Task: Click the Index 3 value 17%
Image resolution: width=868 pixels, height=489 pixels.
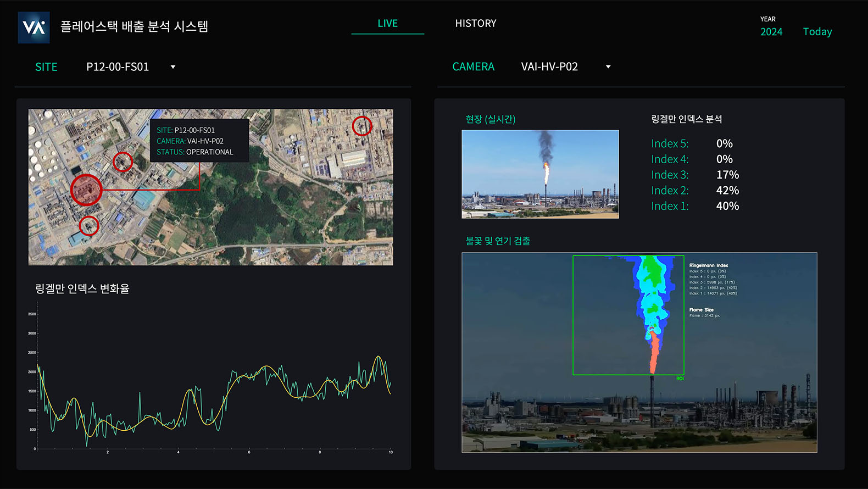Action: tap(727, 175)
